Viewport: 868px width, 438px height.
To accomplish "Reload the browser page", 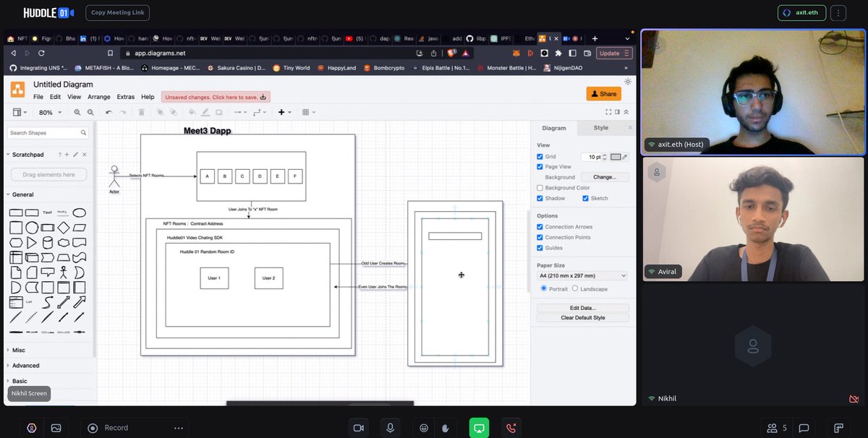I will [41, 53].
